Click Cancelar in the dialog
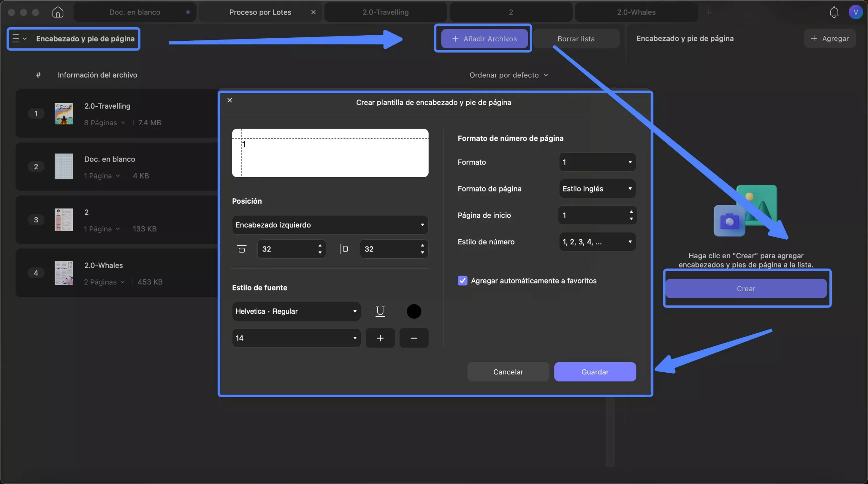 (x=508, y=372)
